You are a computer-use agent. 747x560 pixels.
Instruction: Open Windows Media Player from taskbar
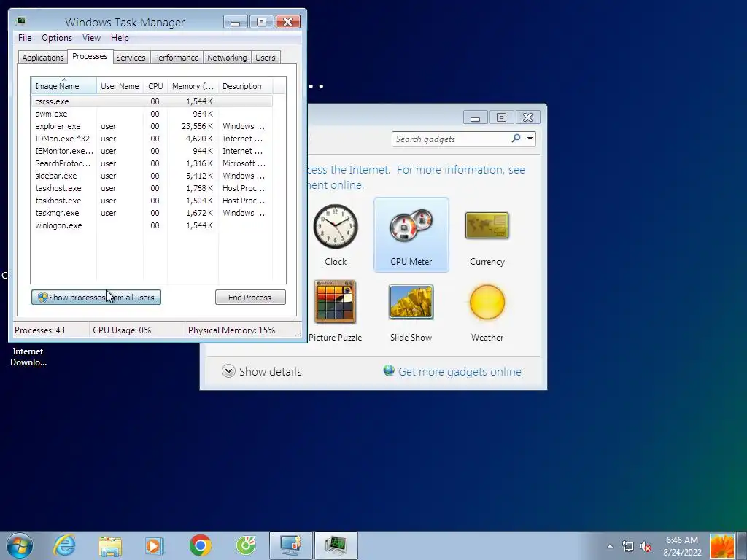(155, 545)
